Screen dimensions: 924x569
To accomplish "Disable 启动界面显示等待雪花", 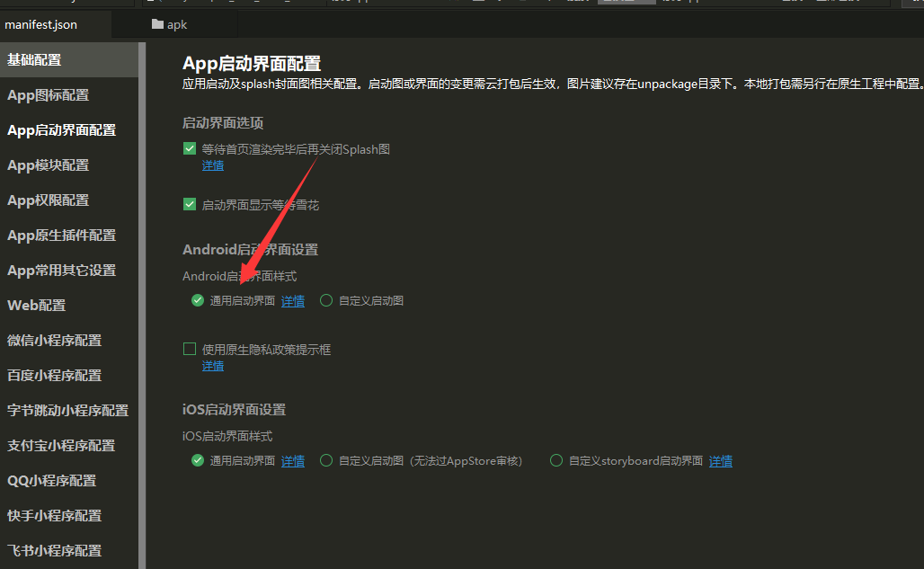I will pyautogui.click(x=190, y=204).
